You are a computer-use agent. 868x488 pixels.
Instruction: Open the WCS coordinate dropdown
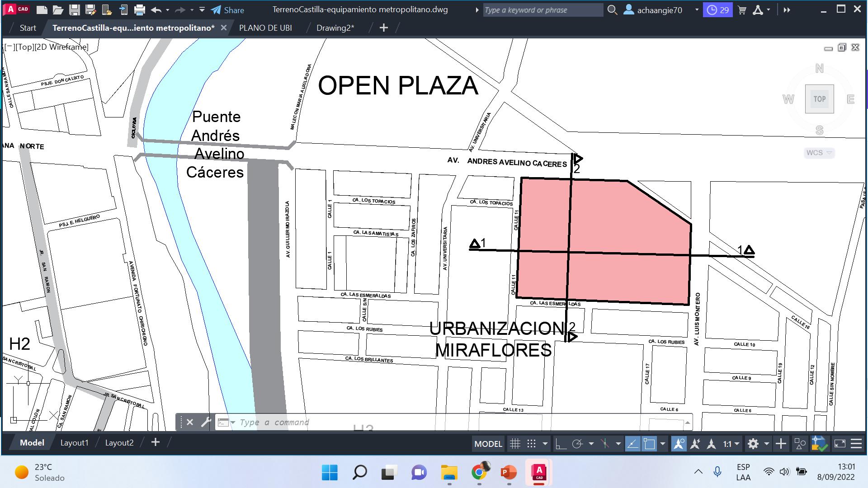(819, 153)
